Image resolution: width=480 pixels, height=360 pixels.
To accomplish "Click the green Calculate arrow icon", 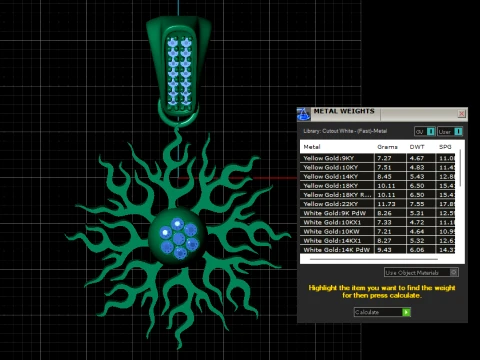I will (406, 312).
